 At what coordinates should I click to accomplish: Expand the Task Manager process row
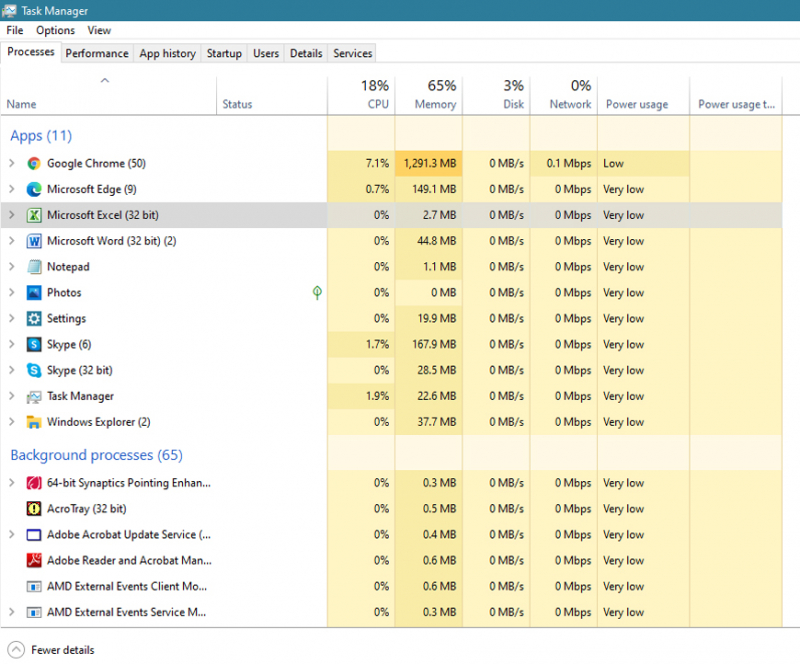(12, 397)
